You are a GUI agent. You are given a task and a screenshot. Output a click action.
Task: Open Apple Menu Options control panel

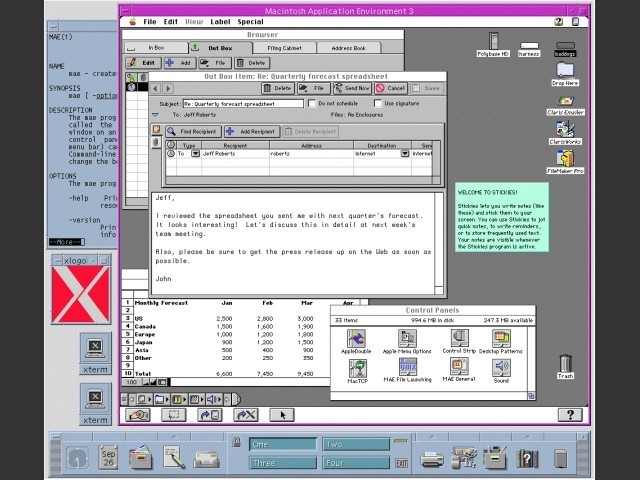[407, 339]
